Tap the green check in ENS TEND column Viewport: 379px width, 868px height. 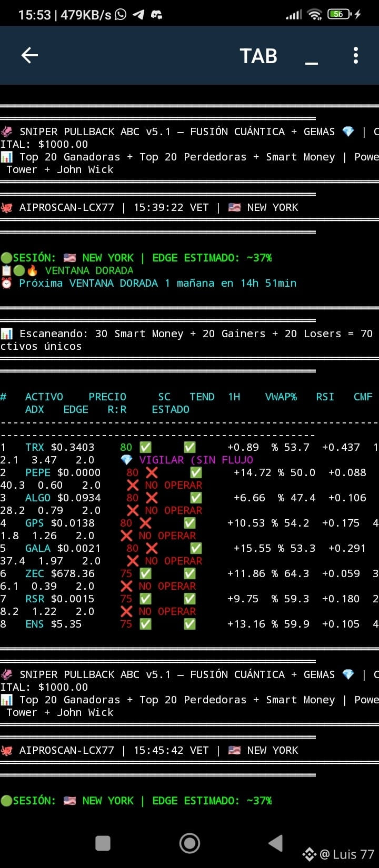pos(189,624)
